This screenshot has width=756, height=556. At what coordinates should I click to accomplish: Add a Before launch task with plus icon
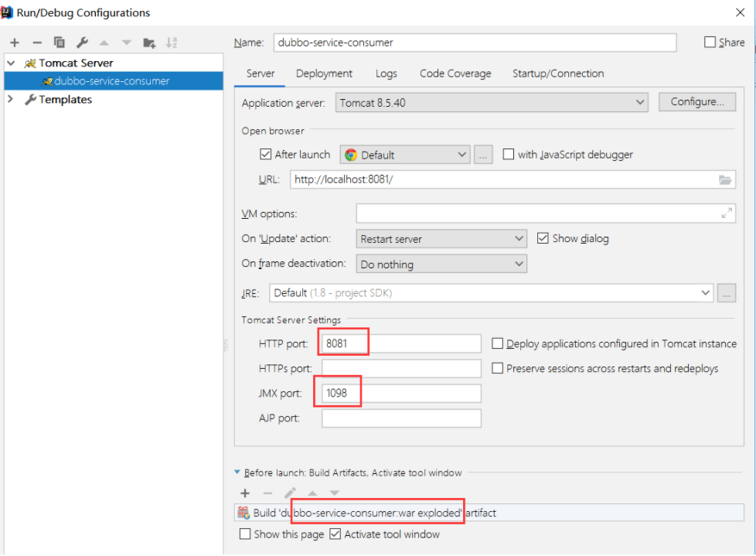click(x=245, y=493)
